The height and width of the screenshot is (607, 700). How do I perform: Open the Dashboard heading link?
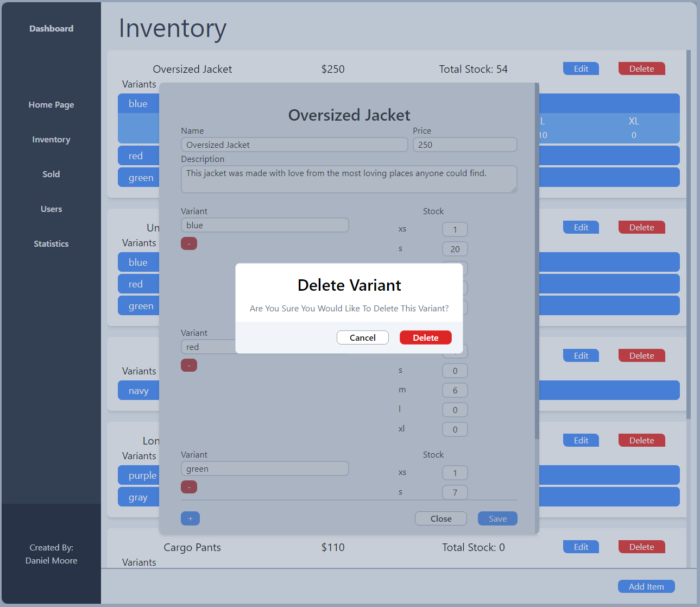click(51, 28)
